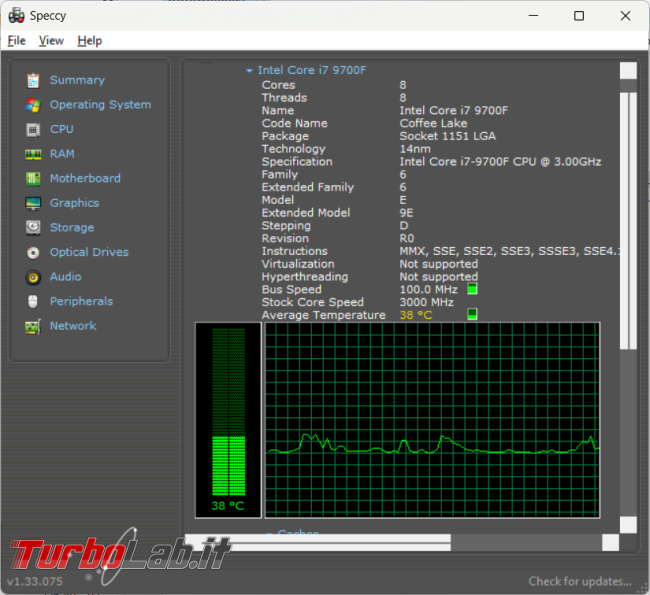Show the Audio section
650x595 pixels.
click(x=65, y=277)
